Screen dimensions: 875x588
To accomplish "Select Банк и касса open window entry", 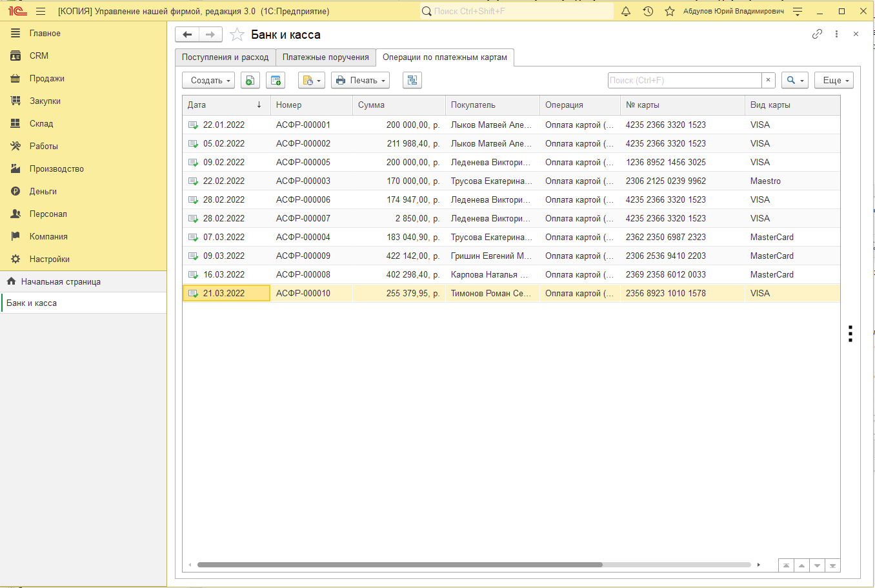I will [83, 303].
